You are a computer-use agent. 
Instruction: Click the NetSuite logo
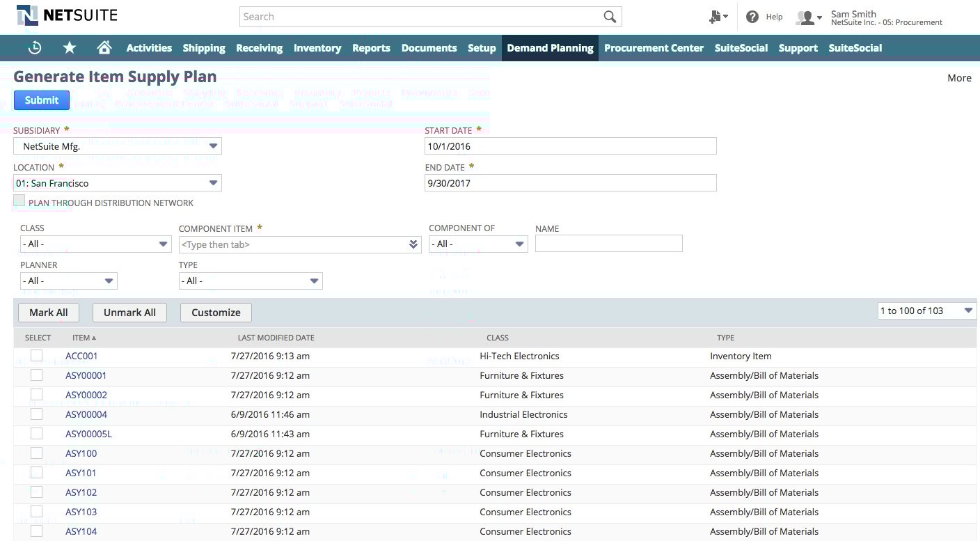click(67, 15)
